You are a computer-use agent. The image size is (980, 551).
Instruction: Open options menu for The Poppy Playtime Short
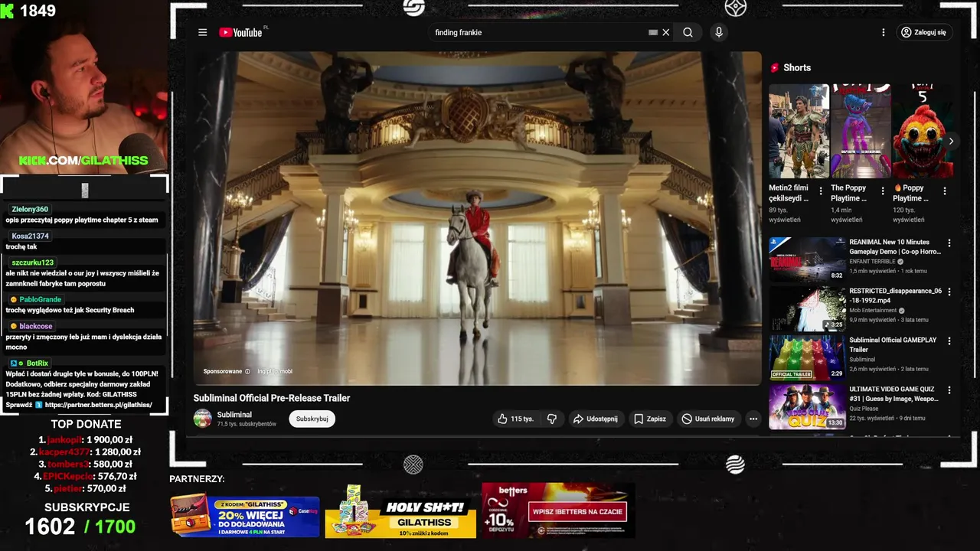pyautogui.click(x=883, y=191)
